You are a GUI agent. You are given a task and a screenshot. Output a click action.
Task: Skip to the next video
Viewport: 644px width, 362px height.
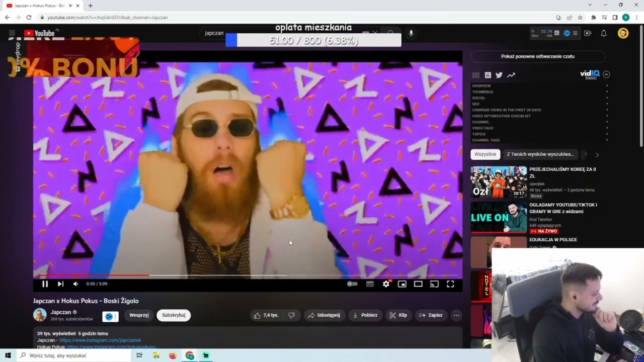point(60,284)
